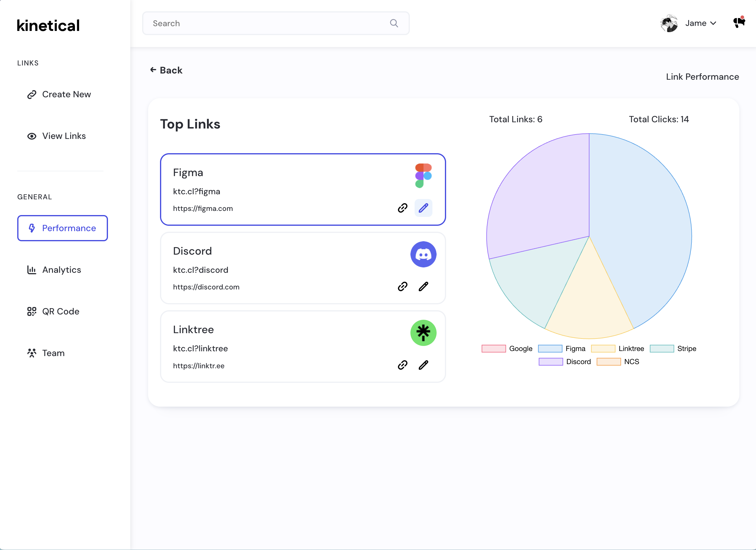
Task: Click the kinetical logo
Action: (48, 26)
